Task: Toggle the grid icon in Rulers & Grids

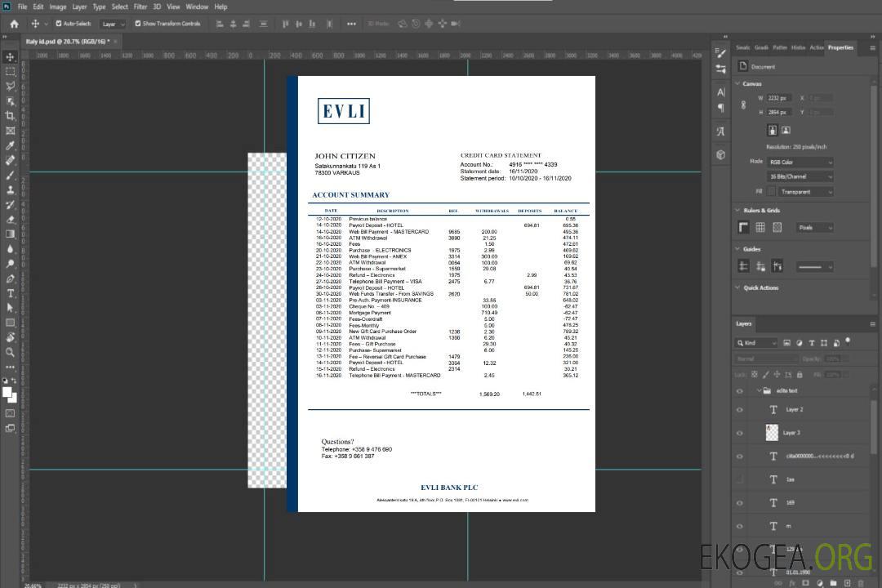Action: [760, 227]
